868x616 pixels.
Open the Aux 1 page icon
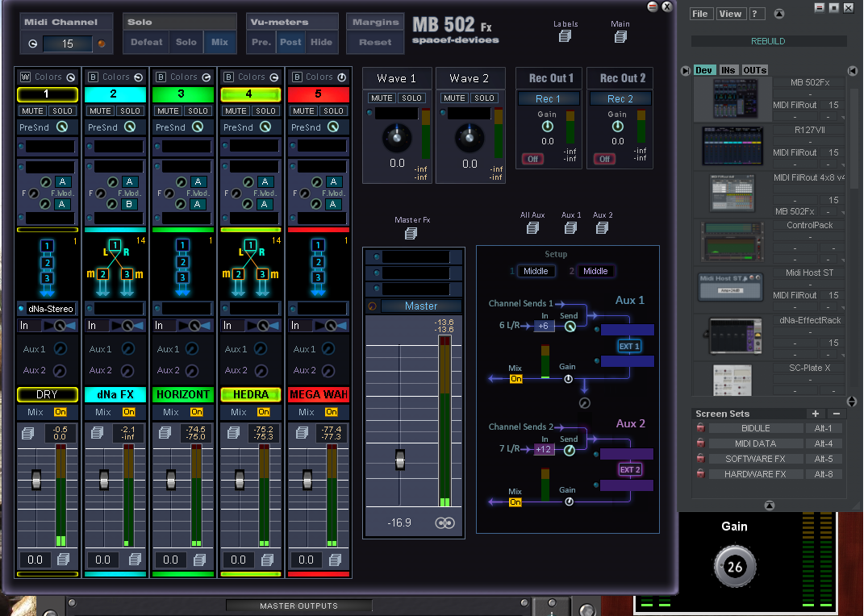pos(571,228)
